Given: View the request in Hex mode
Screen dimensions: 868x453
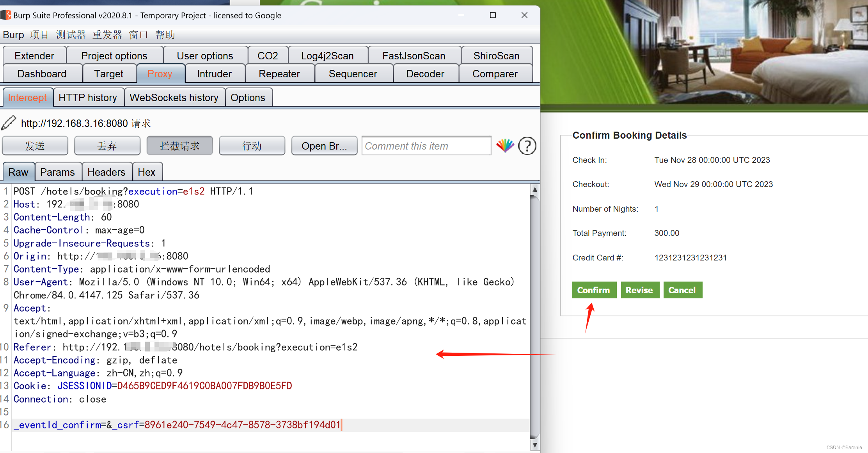Looking at the screenshot, I should click(147, 172).
